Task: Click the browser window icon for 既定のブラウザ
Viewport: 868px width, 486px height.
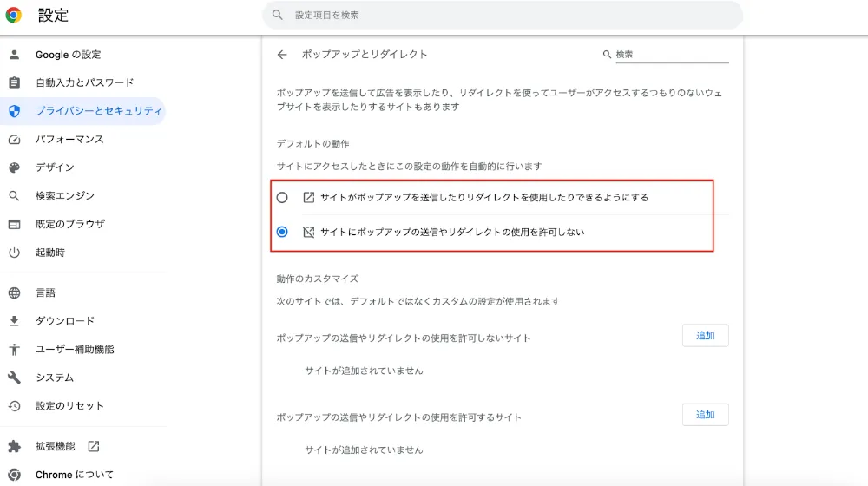Action: pos(15,224)
